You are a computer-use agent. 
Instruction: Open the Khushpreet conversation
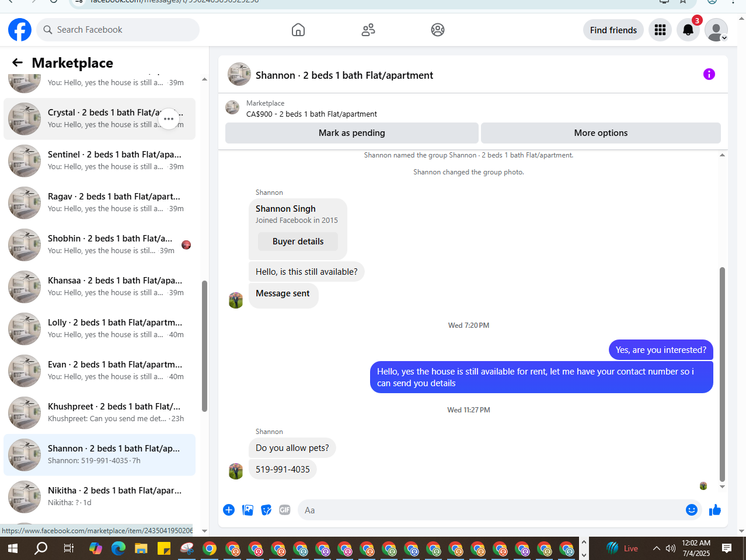pos(99,412)
